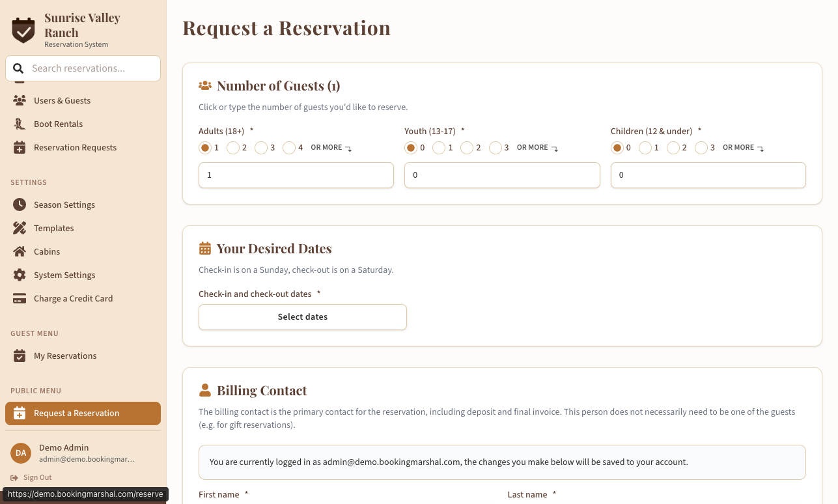Open Templates menu item

[x=83, y=228]
